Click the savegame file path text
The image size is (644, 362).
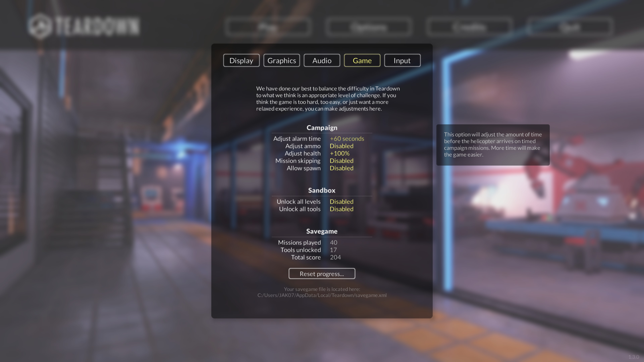click(x=322, y=295)
